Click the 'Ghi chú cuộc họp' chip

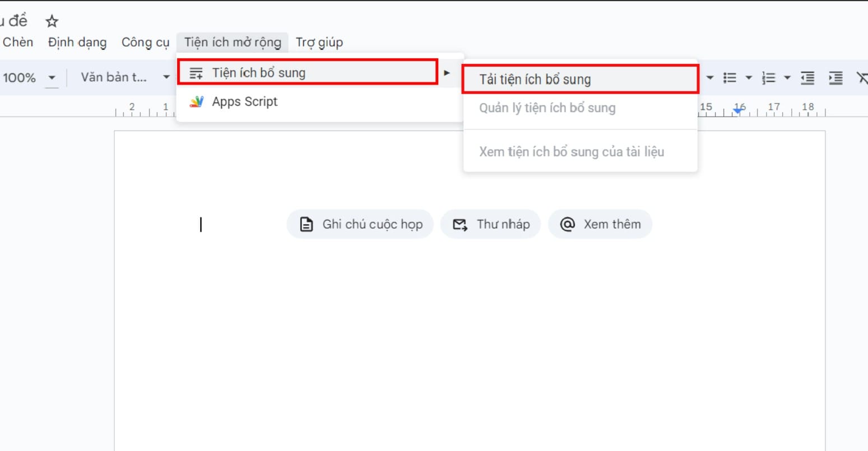tap(360, 225)
